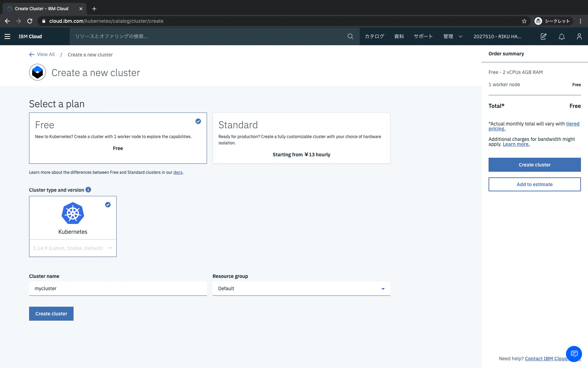The image size is (588, 368).
Task: Open the notifications bell
Action: (x=562, y=36)
